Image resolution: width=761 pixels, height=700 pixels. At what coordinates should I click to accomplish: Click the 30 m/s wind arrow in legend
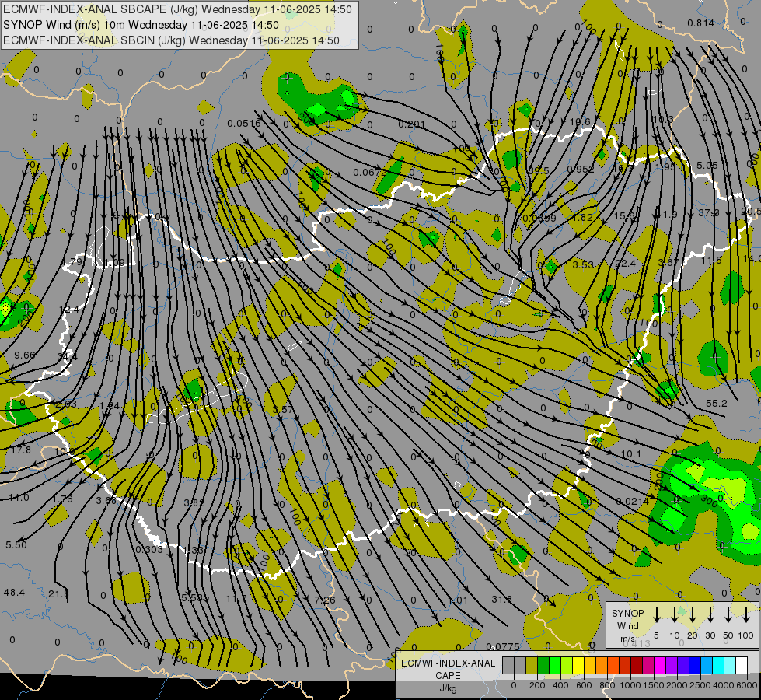coord(710,615)
